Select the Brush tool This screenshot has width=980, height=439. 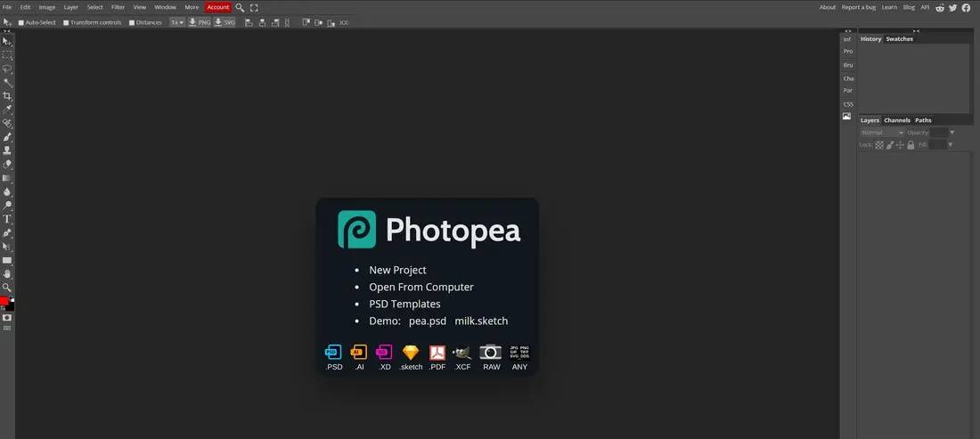coord(7,137)
